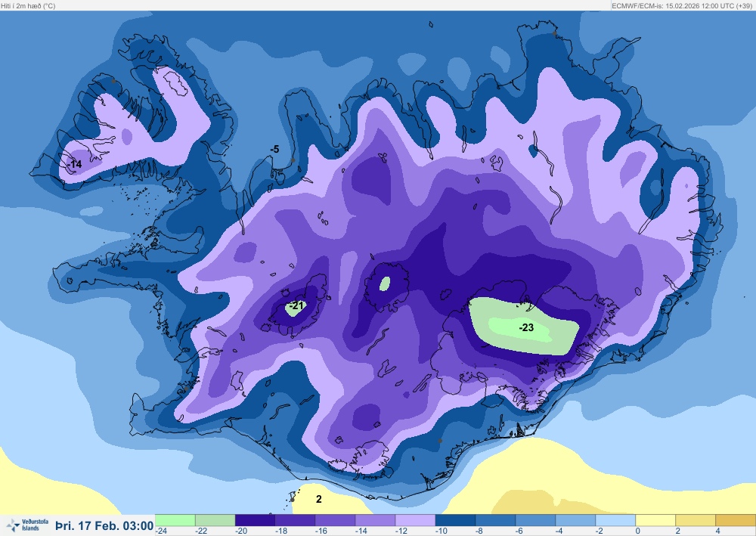Click the -2 legend scale number

(600, 531)
